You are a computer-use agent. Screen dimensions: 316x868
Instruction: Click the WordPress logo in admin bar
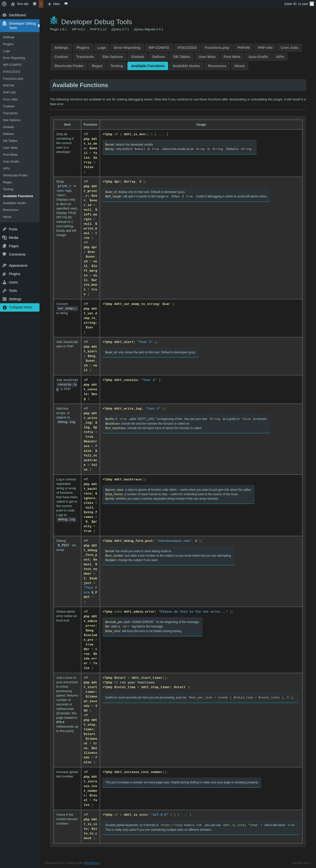point(4,4)
